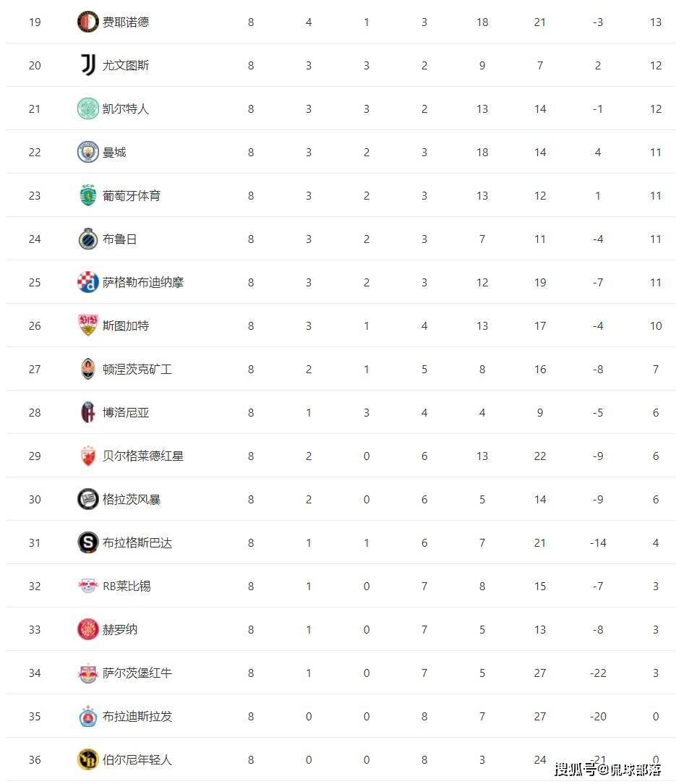Select the Bologna club badge

(88, 412)
